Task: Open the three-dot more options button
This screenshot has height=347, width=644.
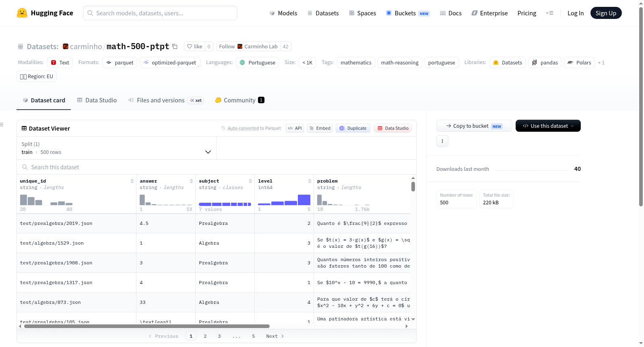Action: tap(442, 141)
